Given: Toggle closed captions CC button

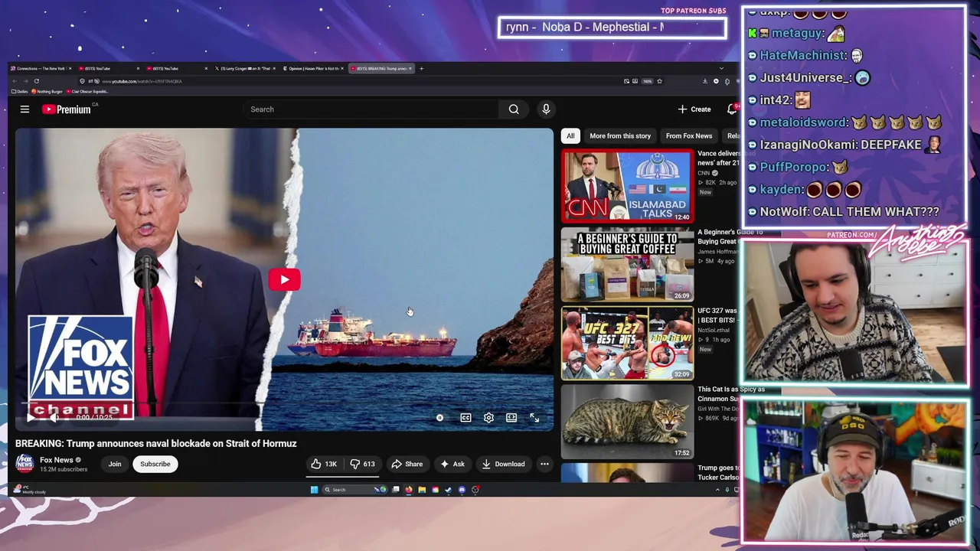Looking at the screenshot, I should [x=465, y=418].
